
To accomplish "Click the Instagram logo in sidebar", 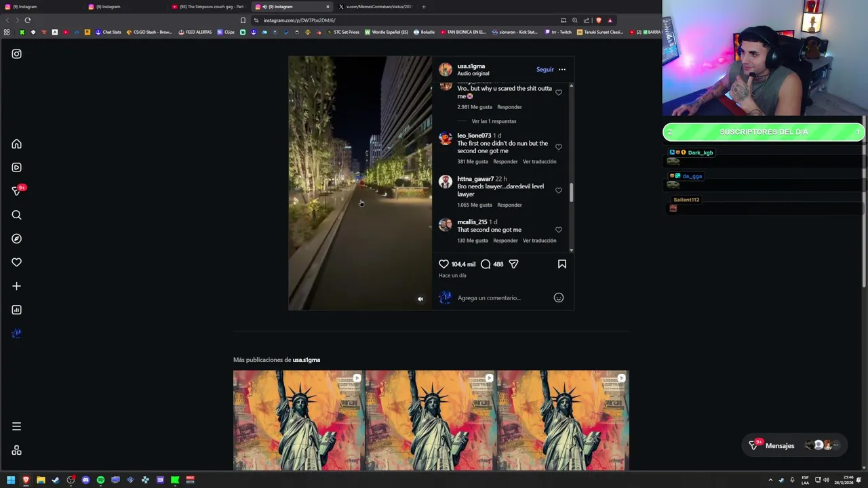I will [x=16, y=54].
